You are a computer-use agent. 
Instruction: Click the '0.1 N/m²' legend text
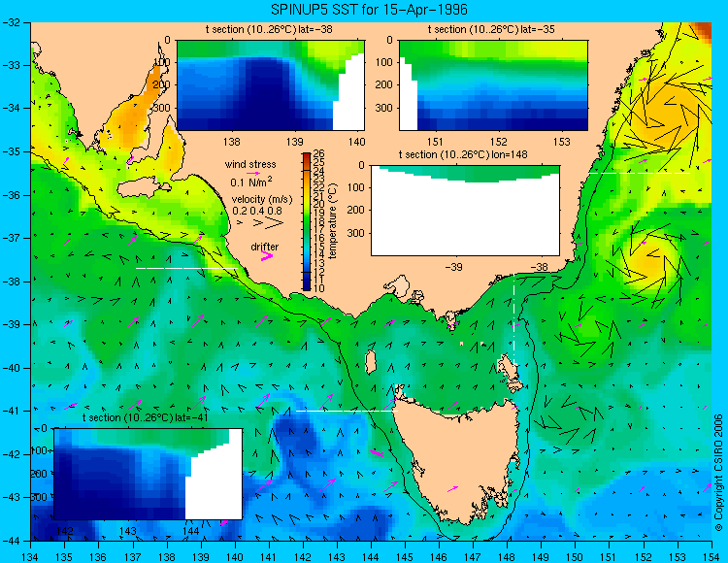pos(251,182)
